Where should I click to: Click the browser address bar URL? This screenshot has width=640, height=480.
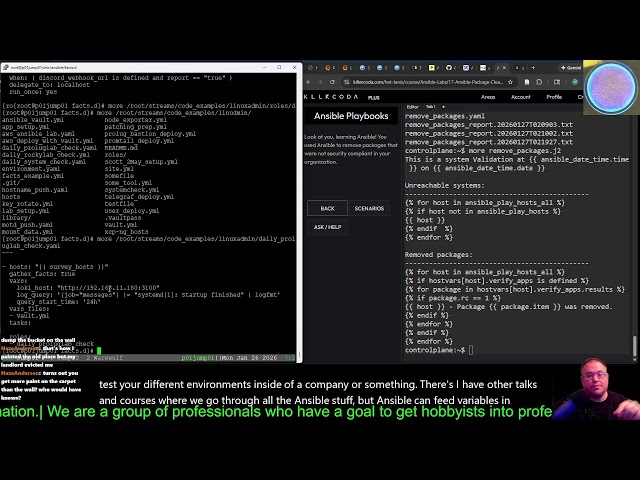(x=428, y=82)
